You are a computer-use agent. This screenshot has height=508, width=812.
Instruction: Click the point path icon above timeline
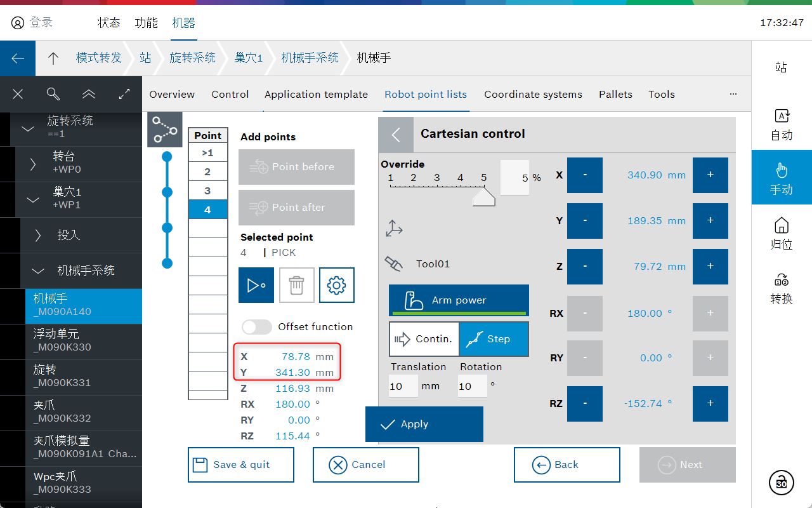tap(165, 130)
